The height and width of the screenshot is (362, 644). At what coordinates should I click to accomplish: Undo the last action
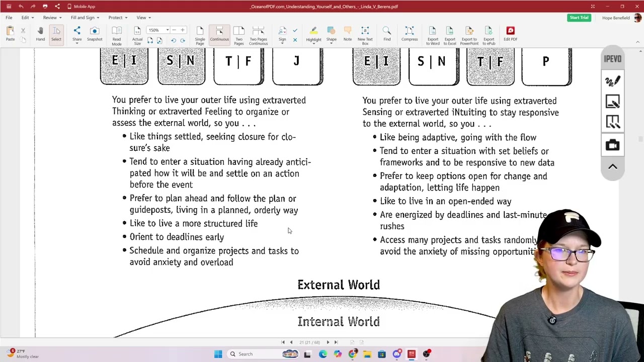tap(21, 7)
